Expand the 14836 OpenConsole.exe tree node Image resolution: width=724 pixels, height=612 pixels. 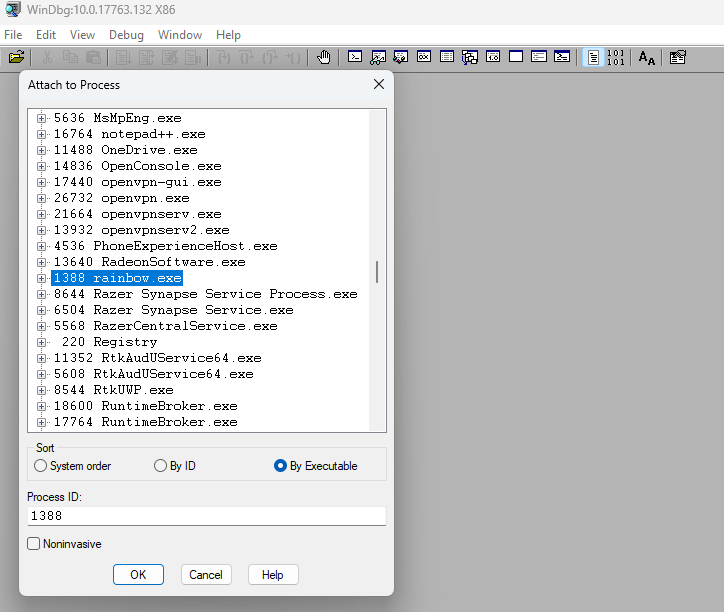pos(42,166)
